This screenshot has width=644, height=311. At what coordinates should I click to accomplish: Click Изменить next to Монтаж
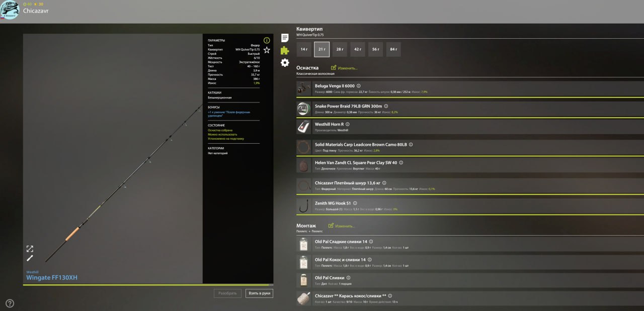[342, 226]
